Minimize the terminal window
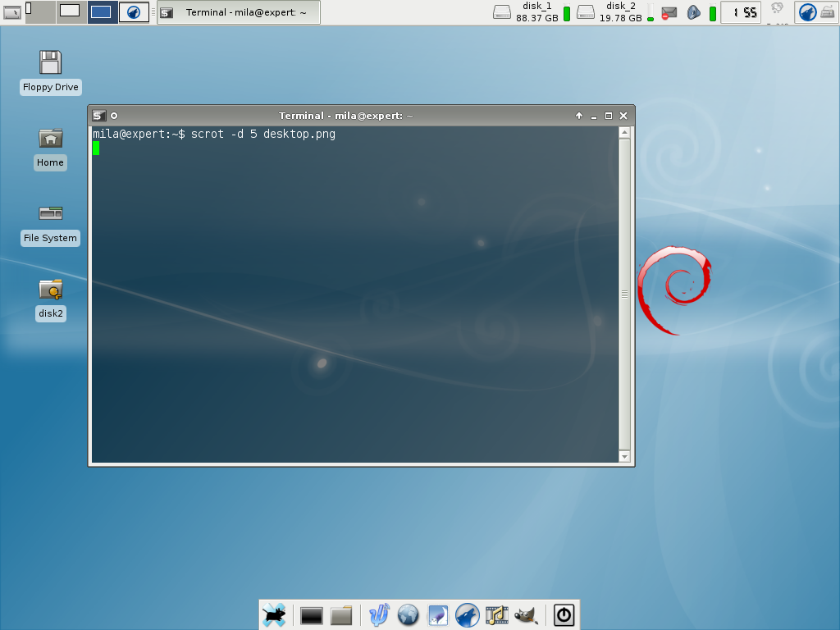 pos(594,116)
